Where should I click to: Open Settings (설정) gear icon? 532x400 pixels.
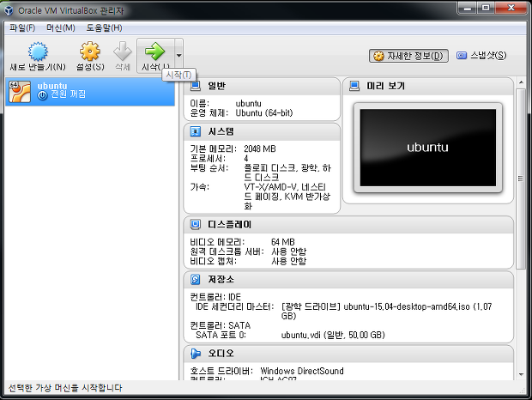pos(90,52)
